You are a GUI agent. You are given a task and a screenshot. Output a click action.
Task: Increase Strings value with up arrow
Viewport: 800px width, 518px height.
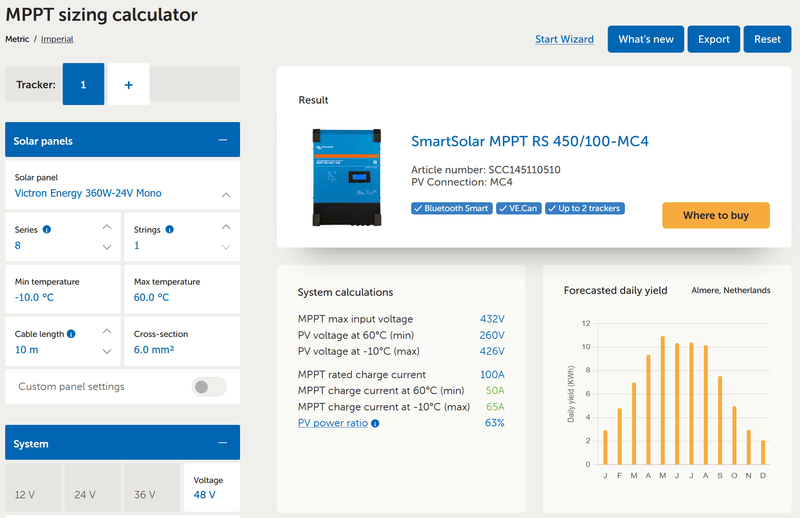pyautogui.click(x=226, y=227)
